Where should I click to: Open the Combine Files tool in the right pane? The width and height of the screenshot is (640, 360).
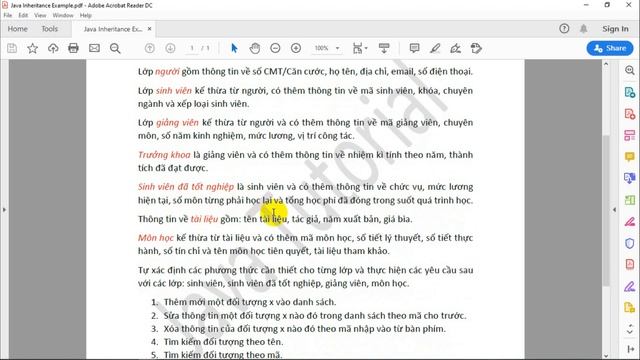click(629, 178)
